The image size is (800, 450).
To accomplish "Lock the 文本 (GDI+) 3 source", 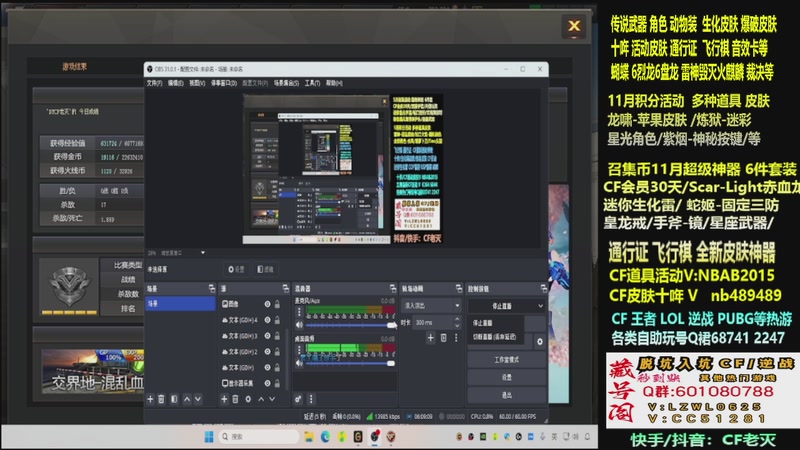I will coord(278,336).
